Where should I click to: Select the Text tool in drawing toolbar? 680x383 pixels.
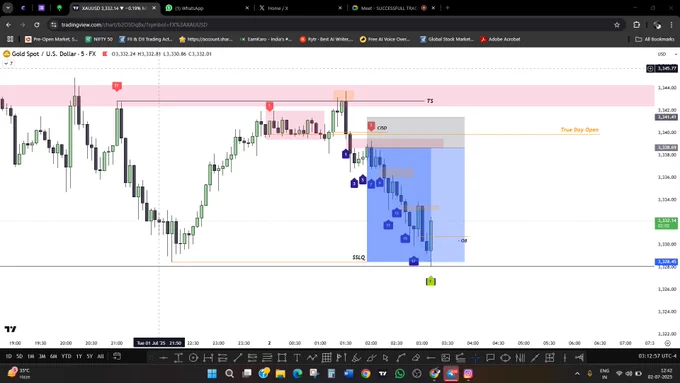point(297,358)
